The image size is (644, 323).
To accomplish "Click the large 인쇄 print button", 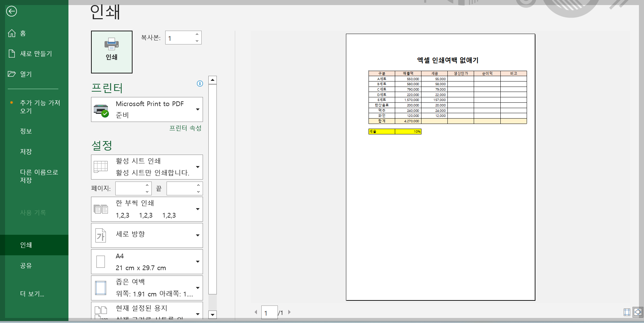I will [x=112, y=52].
